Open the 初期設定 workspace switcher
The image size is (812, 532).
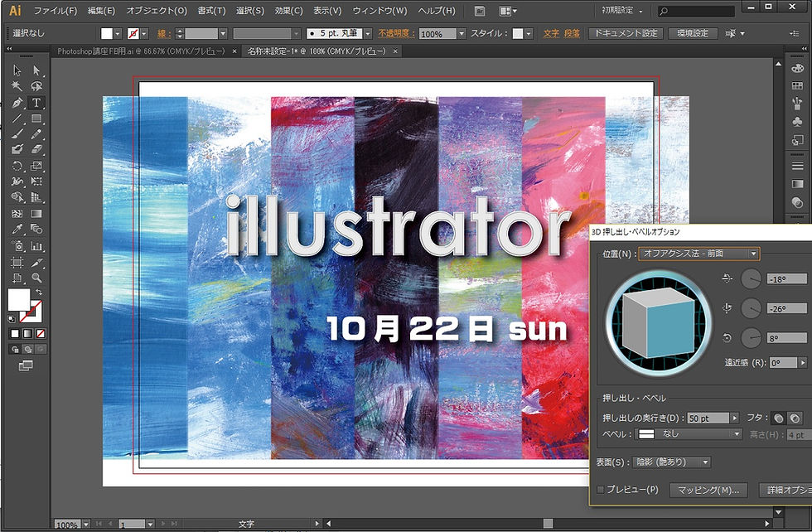click(x=622, y=11)
